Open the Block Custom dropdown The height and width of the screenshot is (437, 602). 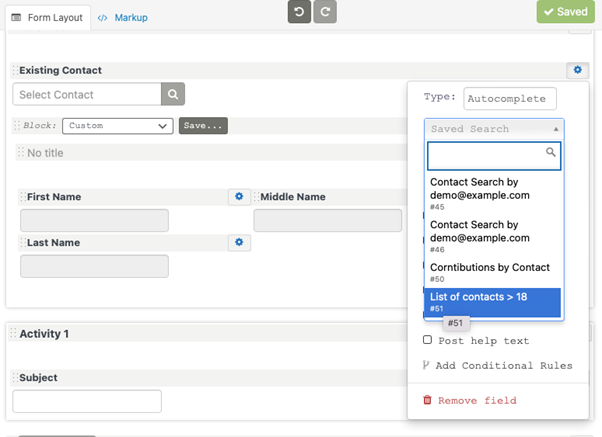pos(117,126)
